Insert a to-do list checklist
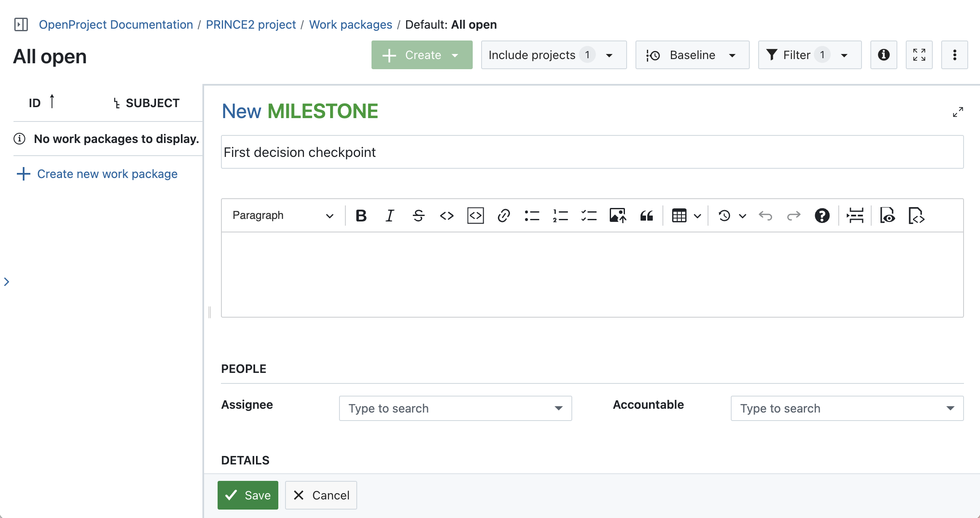The width and height of the screenshot is (980, 518). [589, 216]
